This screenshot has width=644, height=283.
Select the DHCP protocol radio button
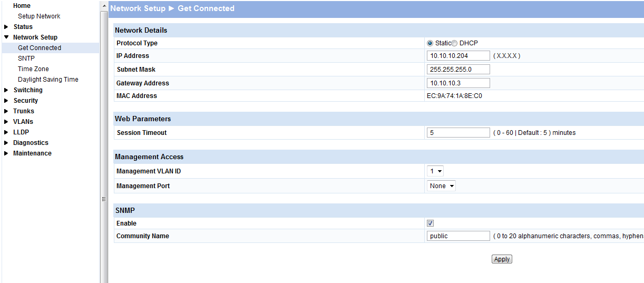coord(454,43)
